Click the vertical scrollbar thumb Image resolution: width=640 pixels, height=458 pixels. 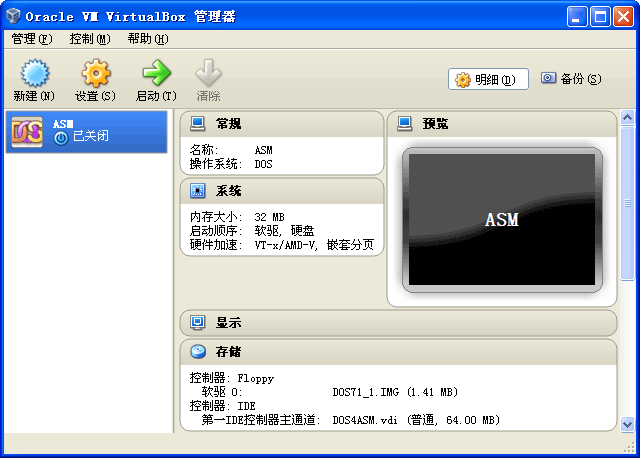[x=627, y=203]
